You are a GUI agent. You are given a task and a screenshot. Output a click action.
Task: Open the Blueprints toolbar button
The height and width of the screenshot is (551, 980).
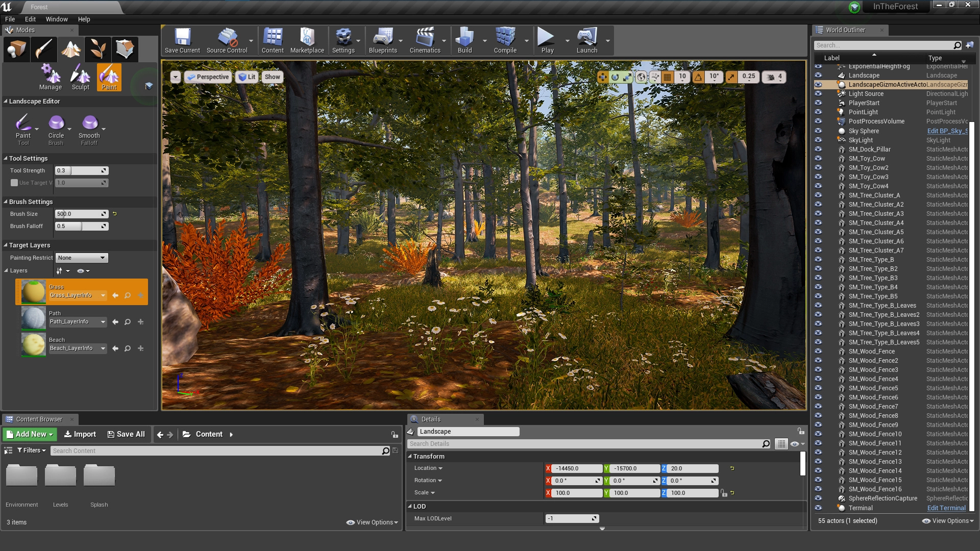coord(383,41)
